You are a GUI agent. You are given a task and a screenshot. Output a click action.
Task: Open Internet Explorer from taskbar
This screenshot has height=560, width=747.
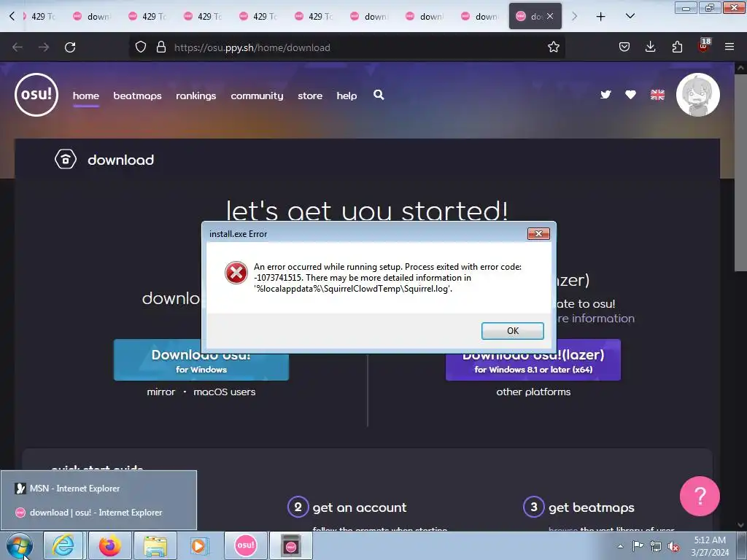coord(63,545)
